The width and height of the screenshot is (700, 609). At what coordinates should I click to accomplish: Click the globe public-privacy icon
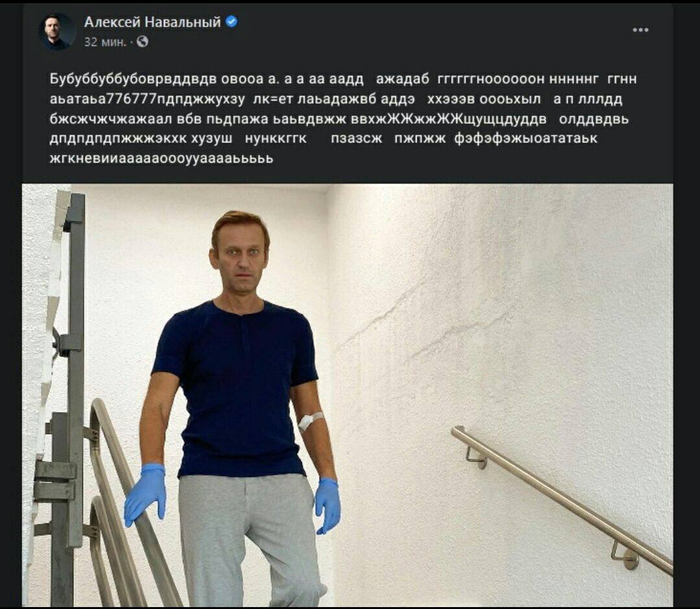tap(143, 41)
